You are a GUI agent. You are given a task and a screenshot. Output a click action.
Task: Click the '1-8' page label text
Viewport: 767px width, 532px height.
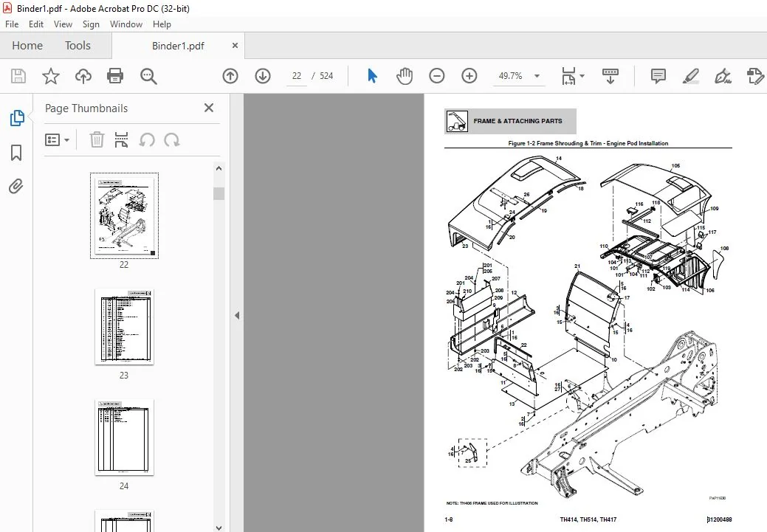[x=449, y=519]
